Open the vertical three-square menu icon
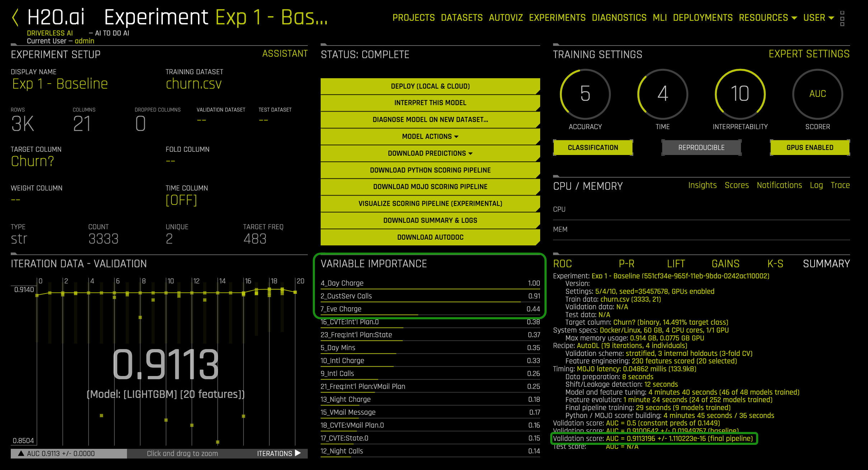 pyautogui.click(x=842, y=18)
